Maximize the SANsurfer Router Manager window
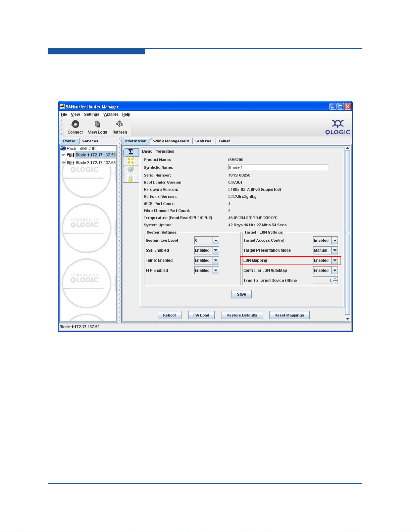 click(340, 107)
